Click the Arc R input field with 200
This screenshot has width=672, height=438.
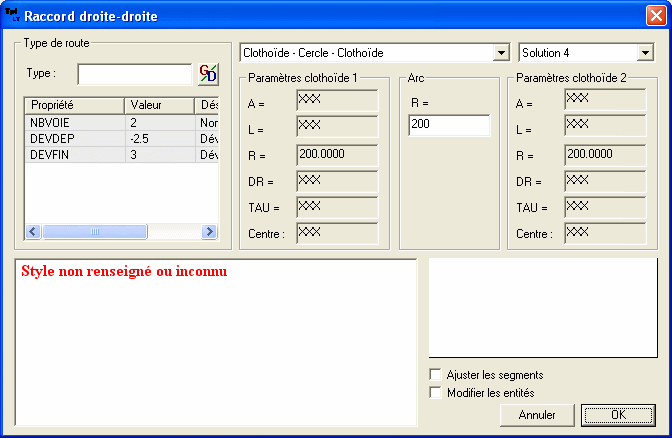click(449, 125)
